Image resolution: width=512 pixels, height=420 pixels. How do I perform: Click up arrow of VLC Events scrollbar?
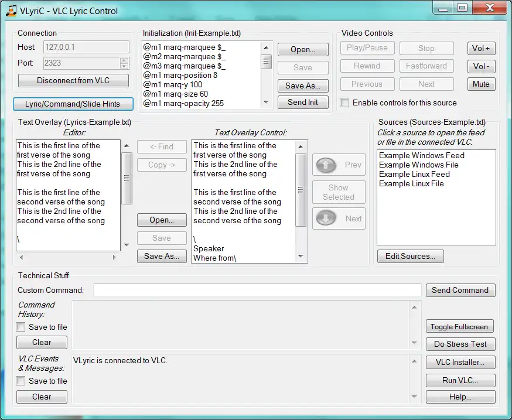click(414, 361)
